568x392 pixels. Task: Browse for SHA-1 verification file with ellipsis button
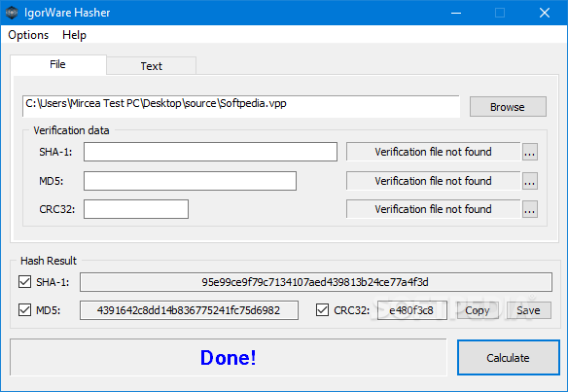pos(530,152)
